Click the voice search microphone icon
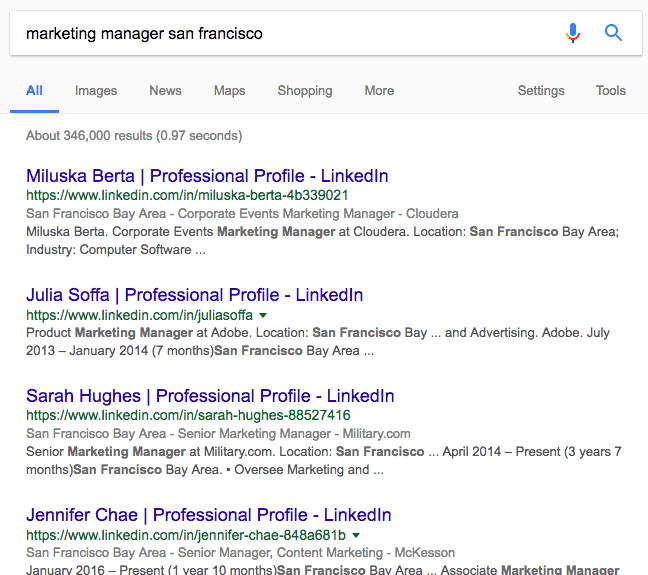 (x=573, y=33)
